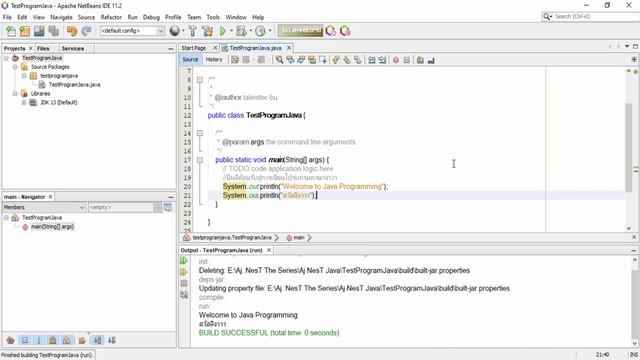Click Previous Bookmark icon
The width and height of the screenshot is (640, 360).
pos(336,60)
